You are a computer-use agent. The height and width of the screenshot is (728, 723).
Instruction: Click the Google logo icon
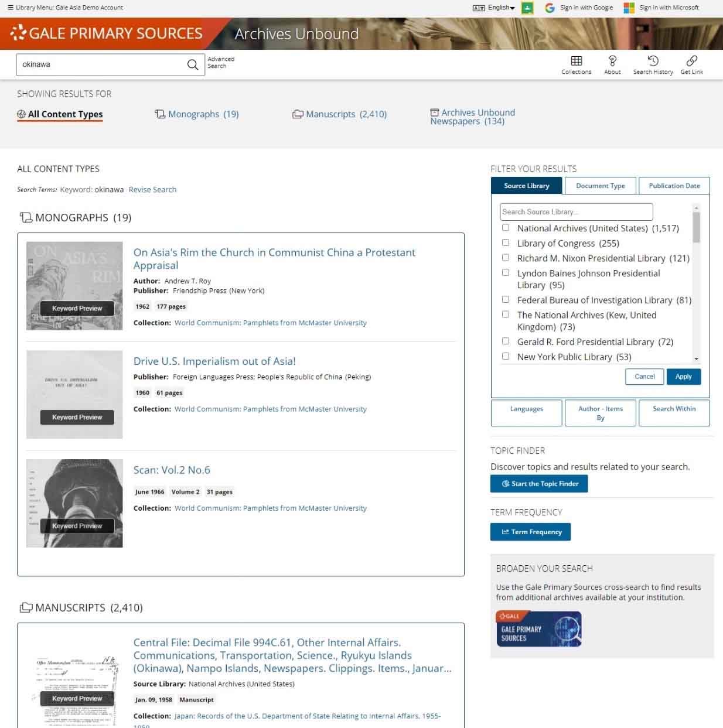550,8
